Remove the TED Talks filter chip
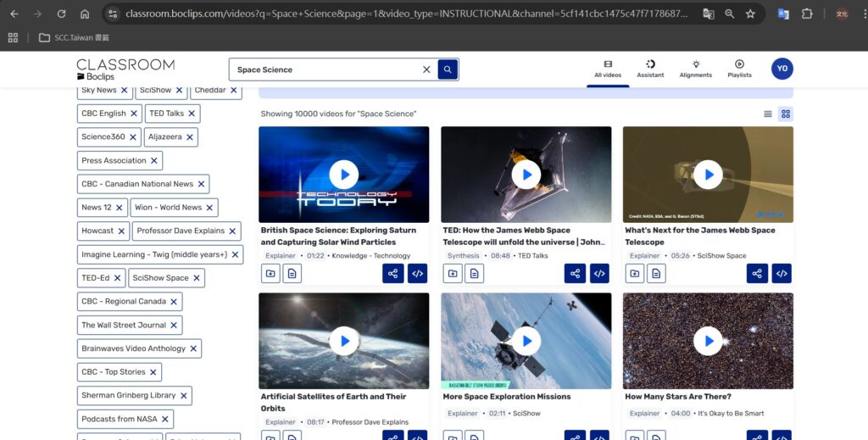This screenshot has width=868, height=440. 192,114
